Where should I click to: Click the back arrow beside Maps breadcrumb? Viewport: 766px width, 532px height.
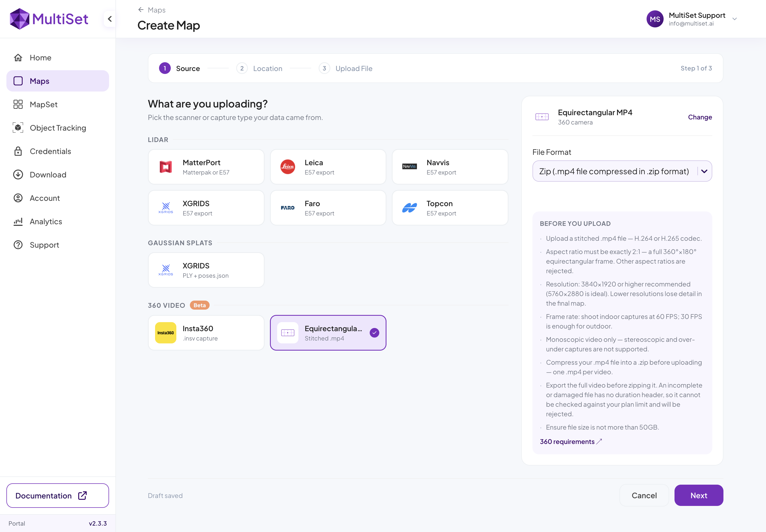141,10
